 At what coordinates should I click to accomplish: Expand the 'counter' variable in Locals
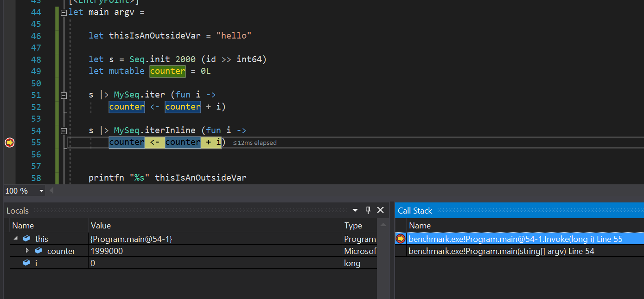(x=27, y=251)
